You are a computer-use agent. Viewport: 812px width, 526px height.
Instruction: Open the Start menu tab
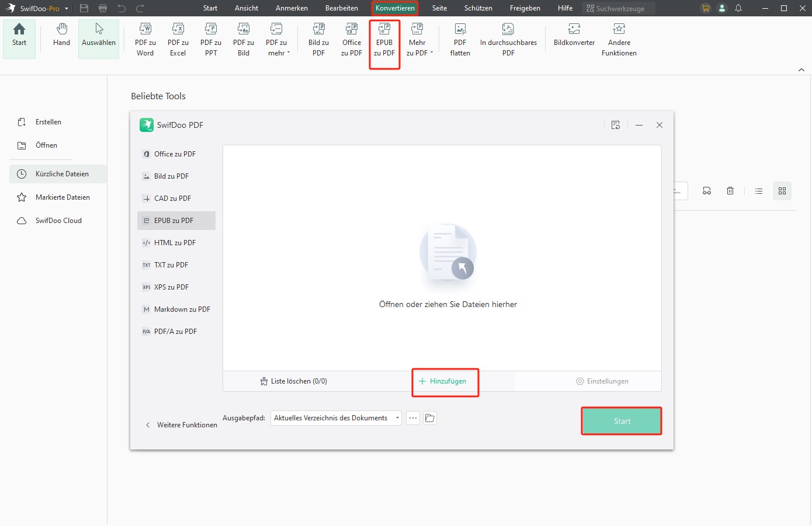pyautogui.click(x=210, y=8)
